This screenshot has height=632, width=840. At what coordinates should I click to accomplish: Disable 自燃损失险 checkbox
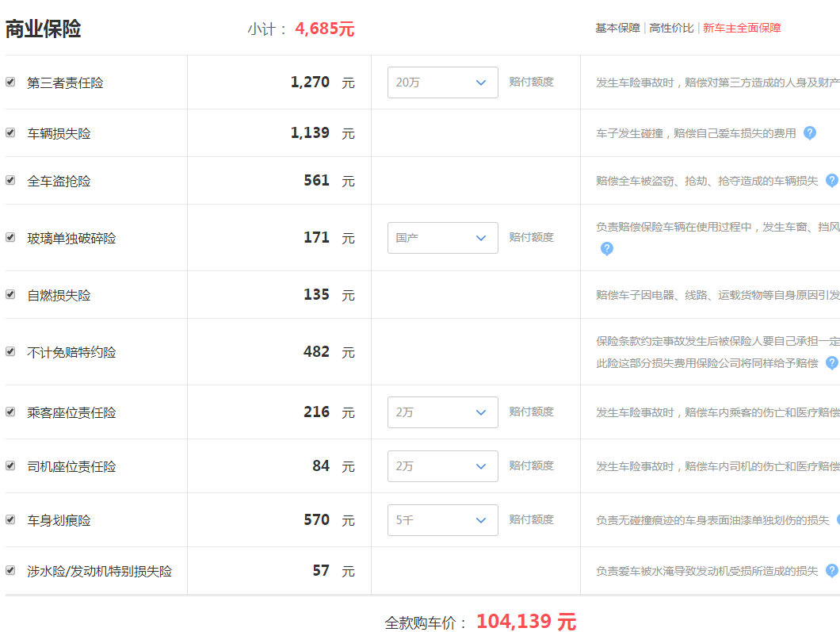pos(10,294)
